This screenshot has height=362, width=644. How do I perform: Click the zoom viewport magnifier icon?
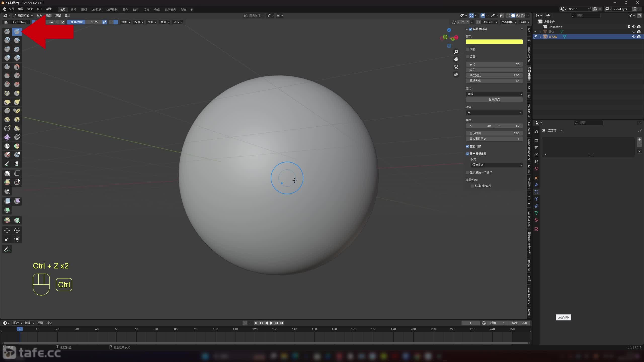tap(456, 52)
